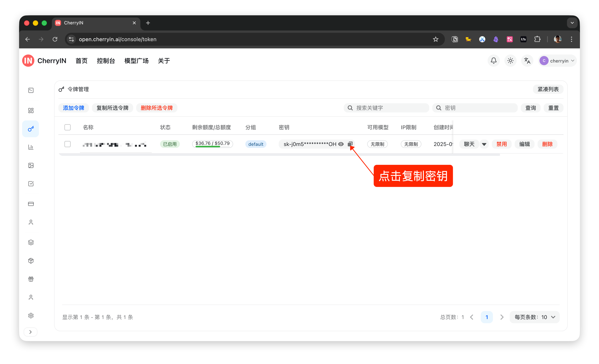The height and width of the screenshot is (364, 599).
Task: Tick the checkbox for the token row
Action: pos(68,144)
